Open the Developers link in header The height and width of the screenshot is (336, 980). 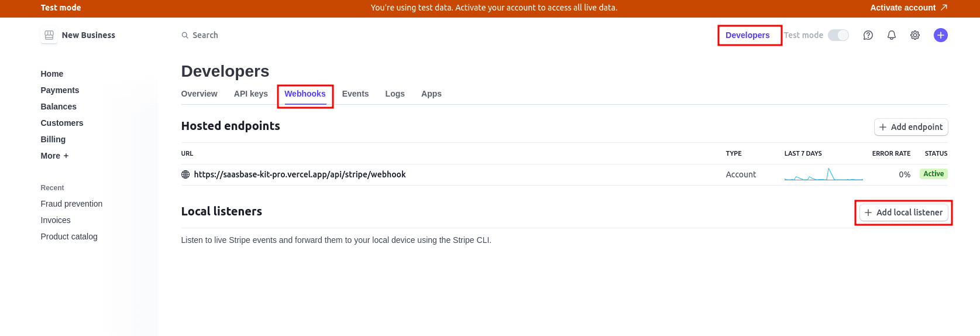click(x=747, y=35)
